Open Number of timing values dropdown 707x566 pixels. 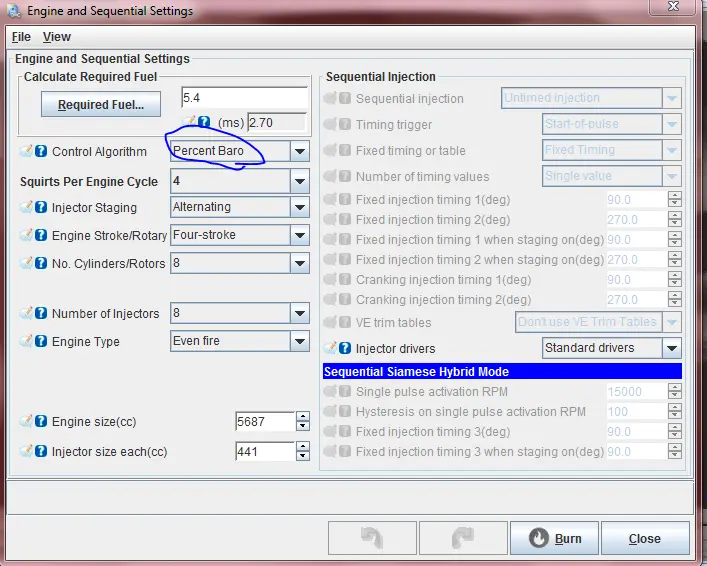click(x=611, y=176)
